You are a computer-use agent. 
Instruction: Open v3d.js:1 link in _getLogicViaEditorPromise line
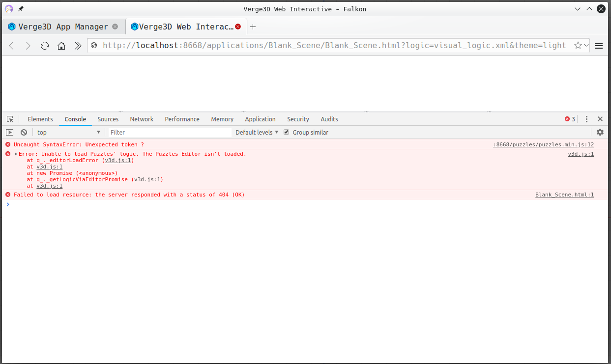coord(147,179)
